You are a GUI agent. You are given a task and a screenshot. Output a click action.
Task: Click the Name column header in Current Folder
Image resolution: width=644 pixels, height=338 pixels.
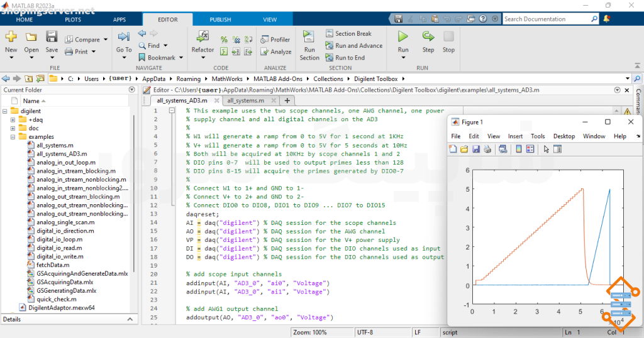click(x=31, y=101)
